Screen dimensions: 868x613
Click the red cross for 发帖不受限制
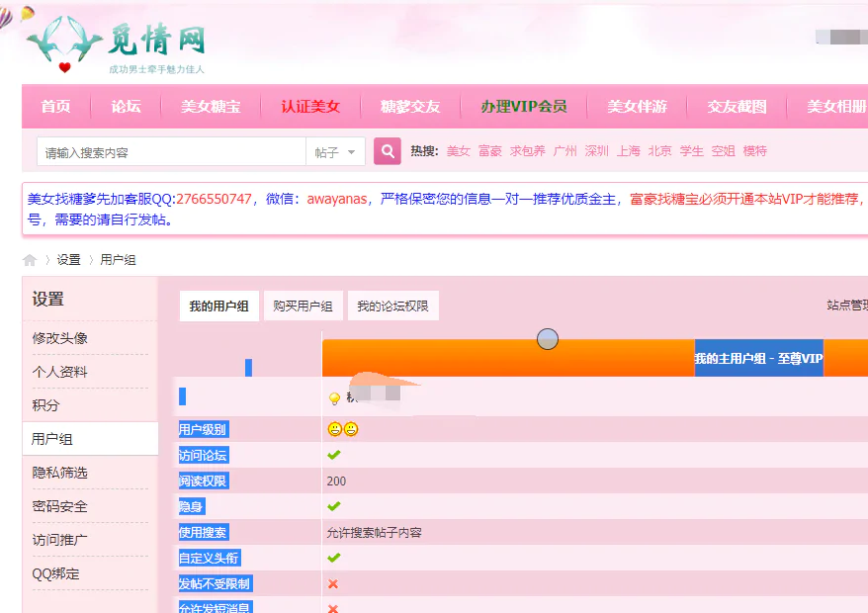click(x=333, y=583)
